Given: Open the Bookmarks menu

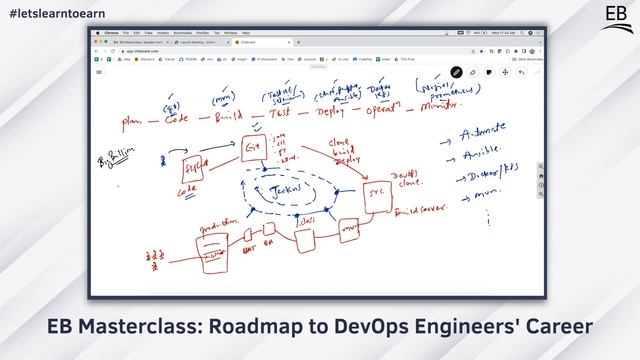Looking at the screenshot, I should coord(182,33).
